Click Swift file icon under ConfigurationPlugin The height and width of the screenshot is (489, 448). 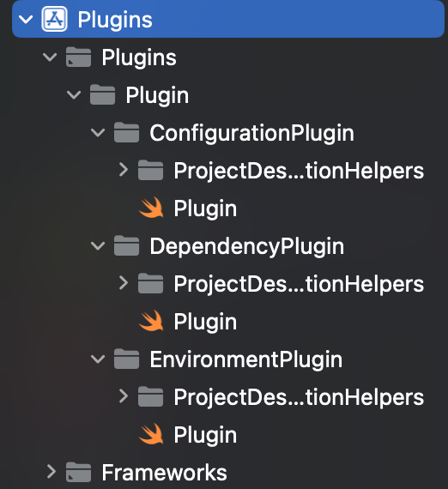tap(151, 208)
